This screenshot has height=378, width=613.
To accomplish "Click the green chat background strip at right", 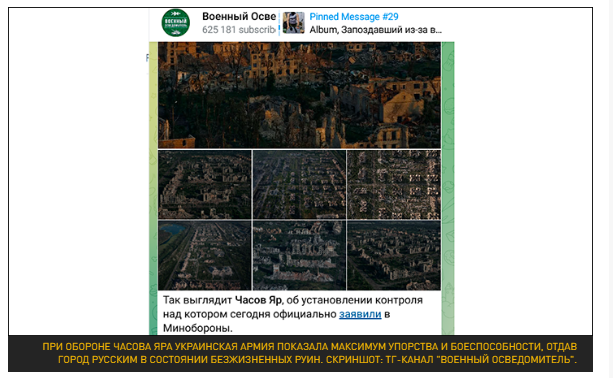I will pos(448,188).
